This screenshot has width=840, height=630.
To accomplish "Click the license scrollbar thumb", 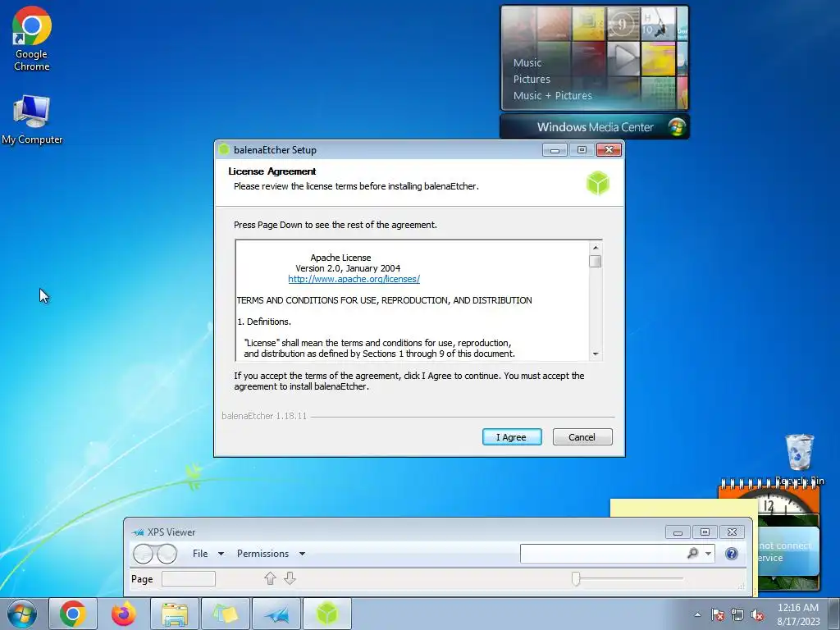I will click(x=596, y=261).
